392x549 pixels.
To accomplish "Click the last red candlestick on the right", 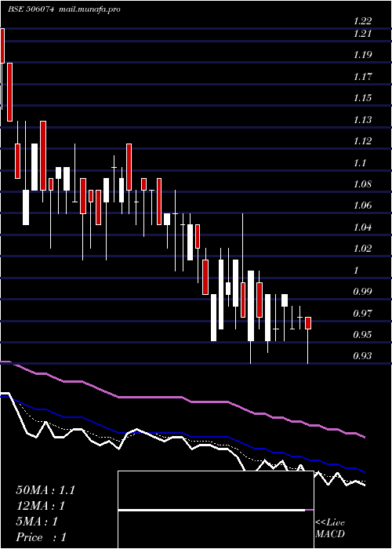I will point(308,323).
